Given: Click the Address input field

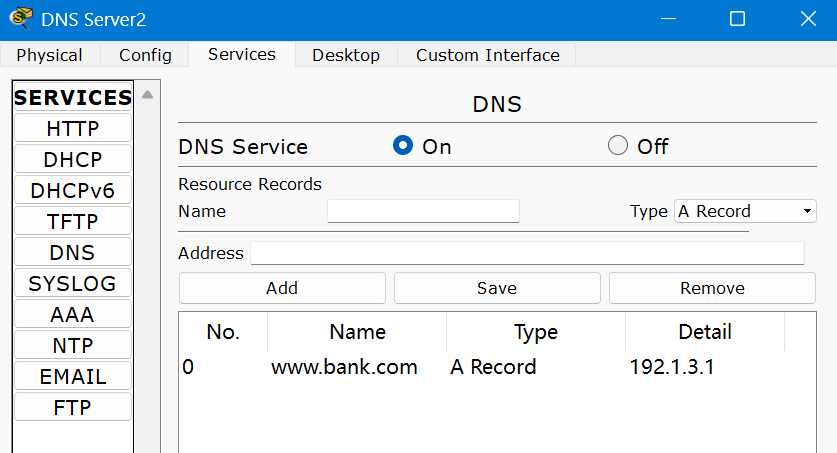Looking at the screenshot, I should coord(527,253).
